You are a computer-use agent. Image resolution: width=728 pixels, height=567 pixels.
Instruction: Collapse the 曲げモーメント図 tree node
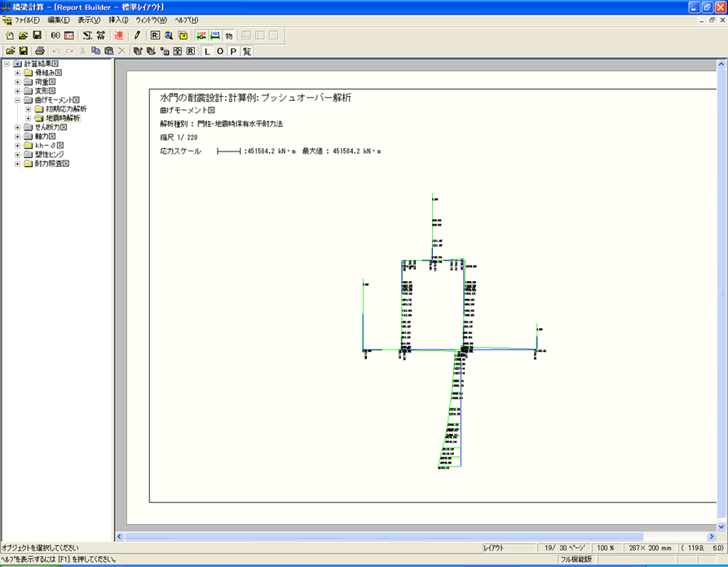click(18, 99)
